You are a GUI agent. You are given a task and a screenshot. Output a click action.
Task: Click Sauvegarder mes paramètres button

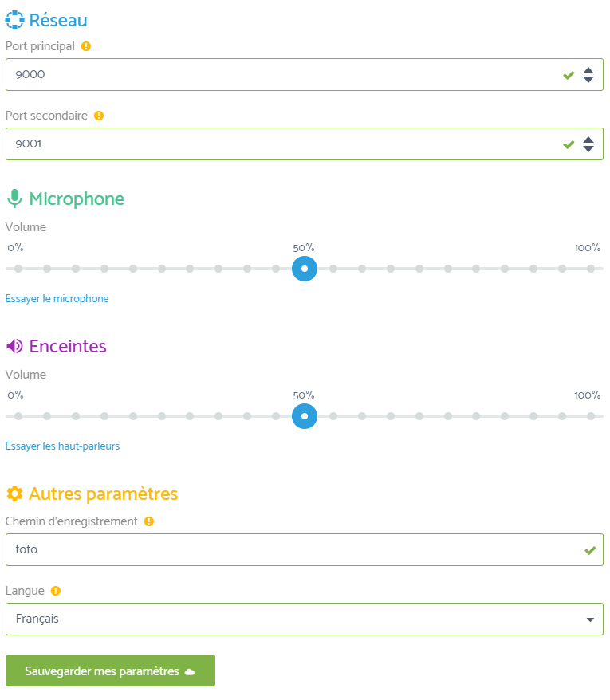pos(110,671)
